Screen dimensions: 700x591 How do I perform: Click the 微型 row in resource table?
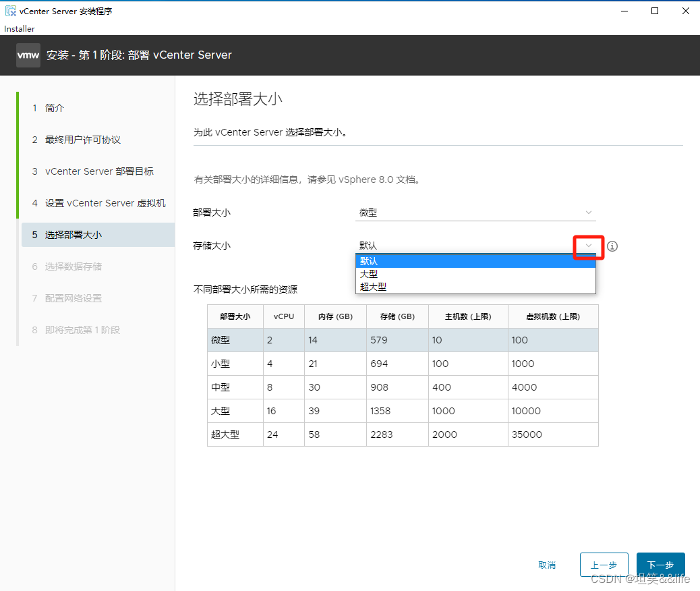(x=403, y=340)
